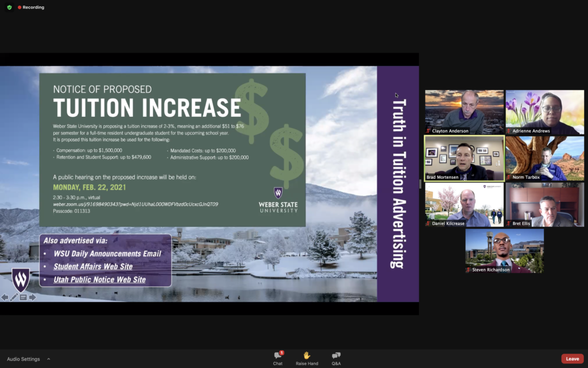Viewport: 588px width, 368px height.
Task: Select Adrienne Andrews' video tile
Action: 545,112
